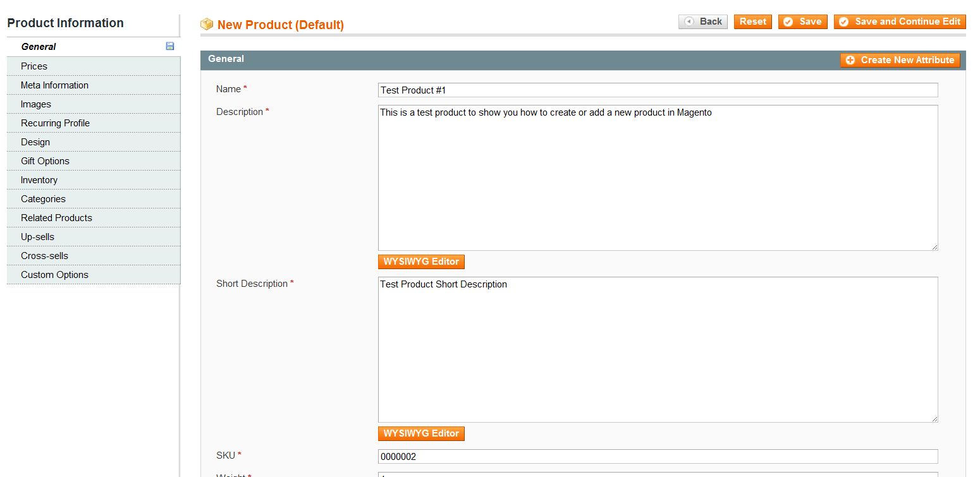Click the product box icon next to New Product
The width and height of the screenshot is (980, 477).
pos(207,25)
